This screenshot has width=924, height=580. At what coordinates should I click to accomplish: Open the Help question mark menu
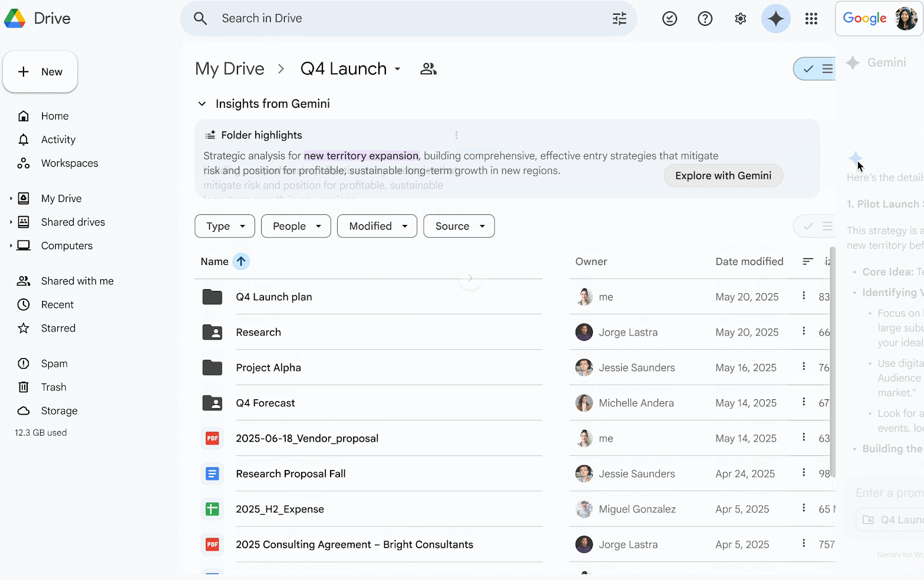(705, 19)
